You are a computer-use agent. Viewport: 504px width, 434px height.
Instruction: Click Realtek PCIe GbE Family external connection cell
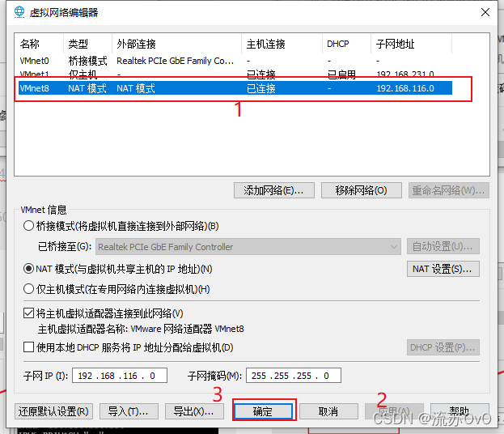point(176,61)
